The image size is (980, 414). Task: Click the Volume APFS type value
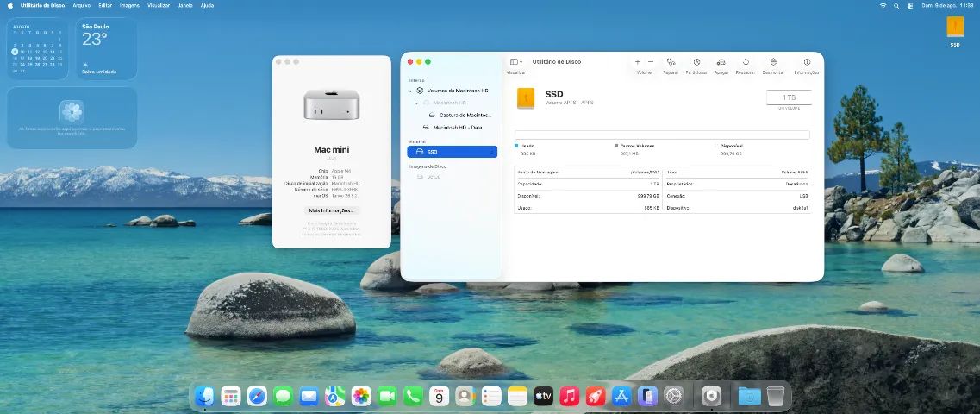click(x=795, y=172)
